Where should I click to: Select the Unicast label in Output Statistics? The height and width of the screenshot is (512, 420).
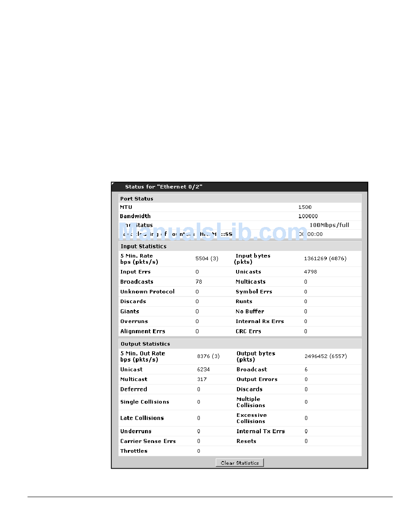[x=131, y=370]
